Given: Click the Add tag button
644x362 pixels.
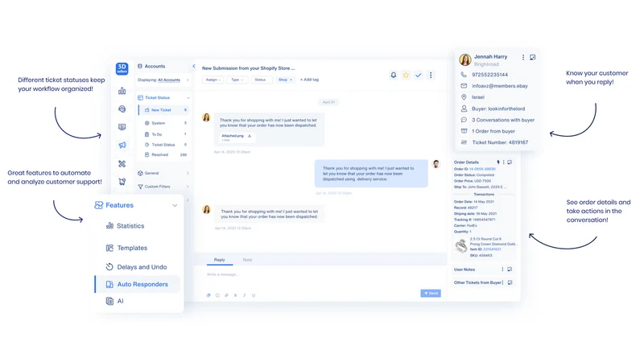Looking at the screenshot, I should 309,80.
